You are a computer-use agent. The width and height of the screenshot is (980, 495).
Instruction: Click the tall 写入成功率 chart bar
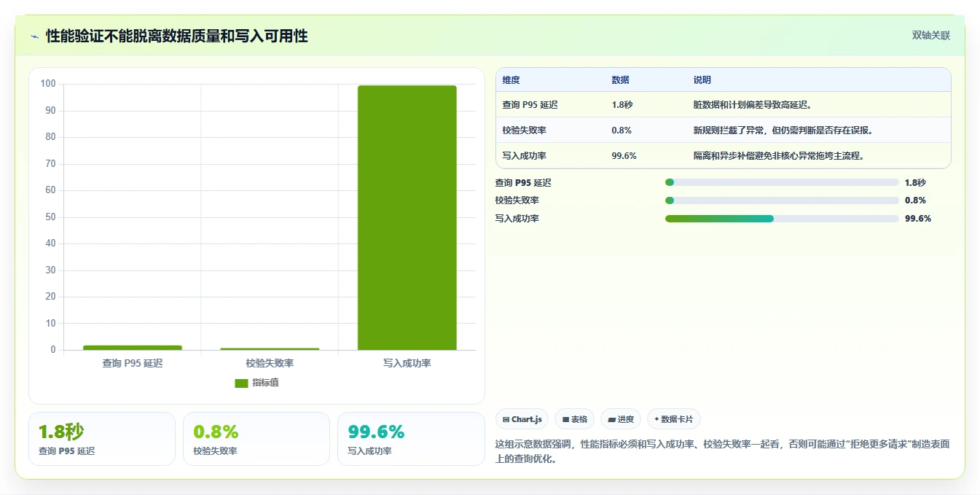407,217
